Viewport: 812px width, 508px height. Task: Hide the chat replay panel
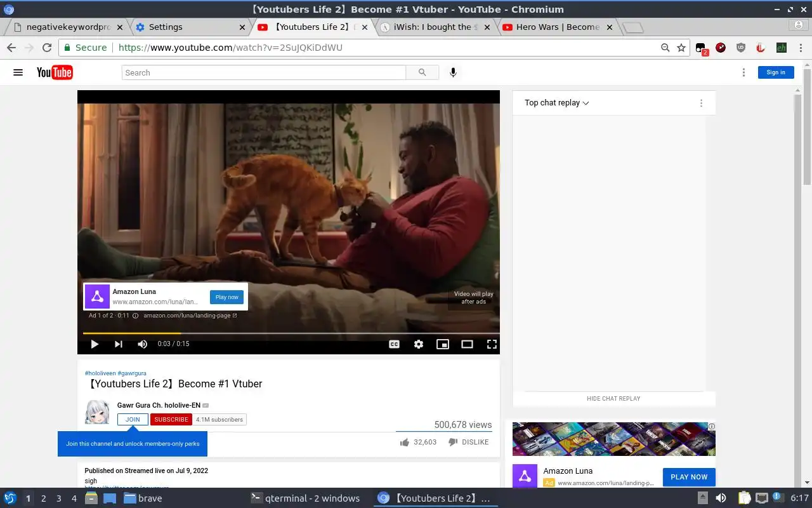coord(613,399)
